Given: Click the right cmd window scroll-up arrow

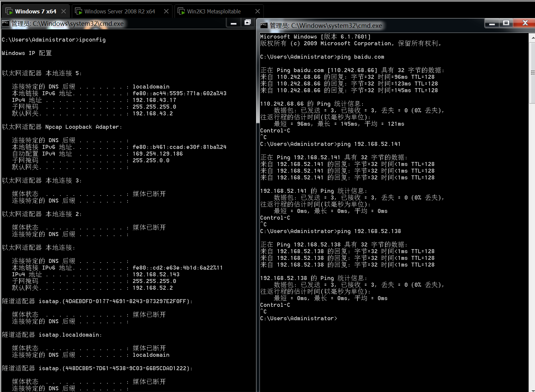Looking at the screenshot, I should (532, 38).
